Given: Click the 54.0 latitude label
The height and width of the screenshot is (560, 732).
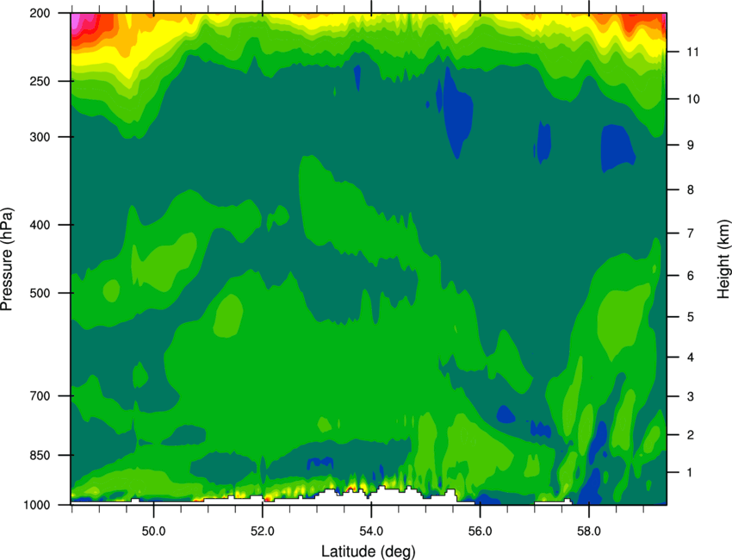Looking at the screenshot, I should pyautogui.click(x=371, y=532).
